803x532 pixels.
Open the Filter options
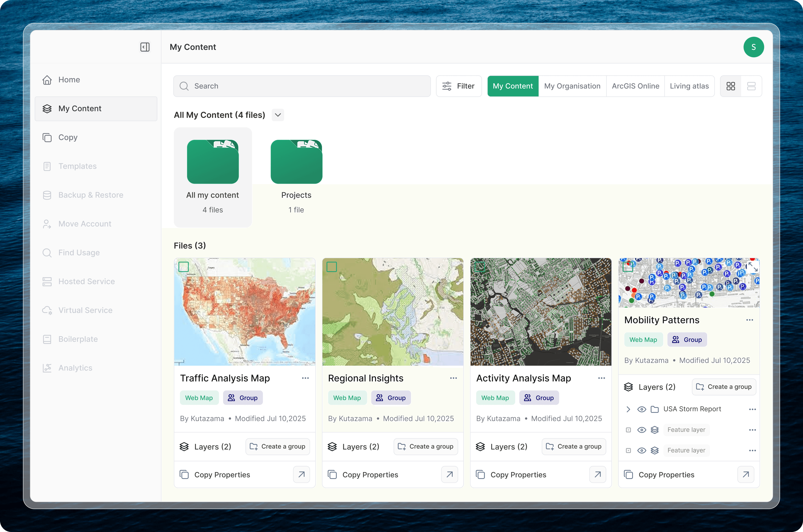(x=458, y=86)
